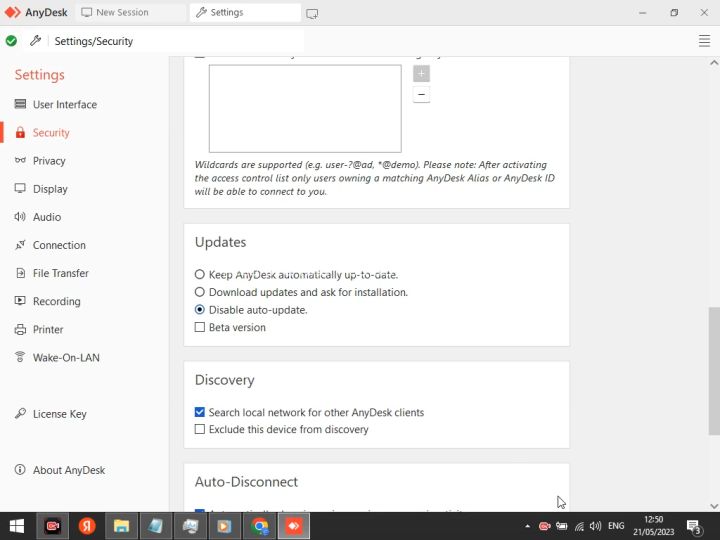Open the Audio settings section
This screenshot has height=540, width=720.
tap(47, 217)
